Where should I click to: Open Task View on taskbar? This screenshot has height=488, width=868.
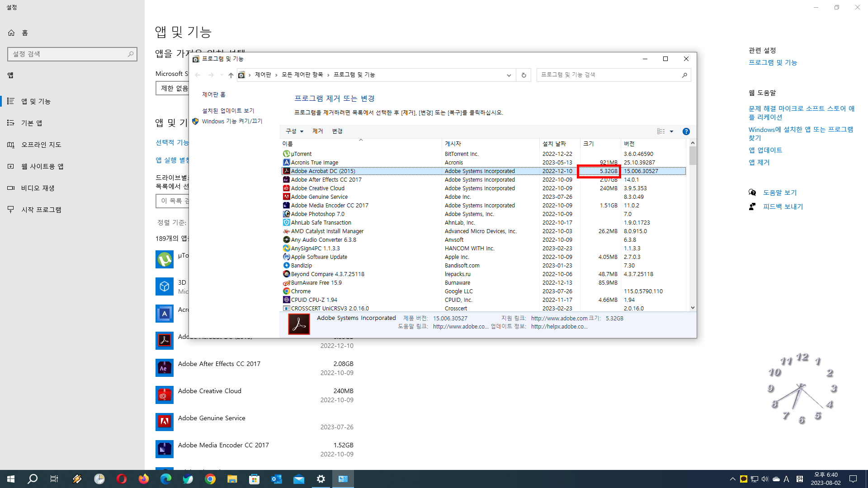[54, 479]
